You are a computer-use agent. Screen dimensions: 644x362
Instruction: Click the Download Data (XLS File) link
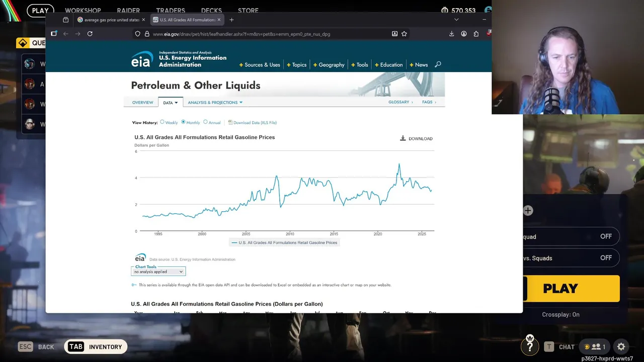point(255,123)
